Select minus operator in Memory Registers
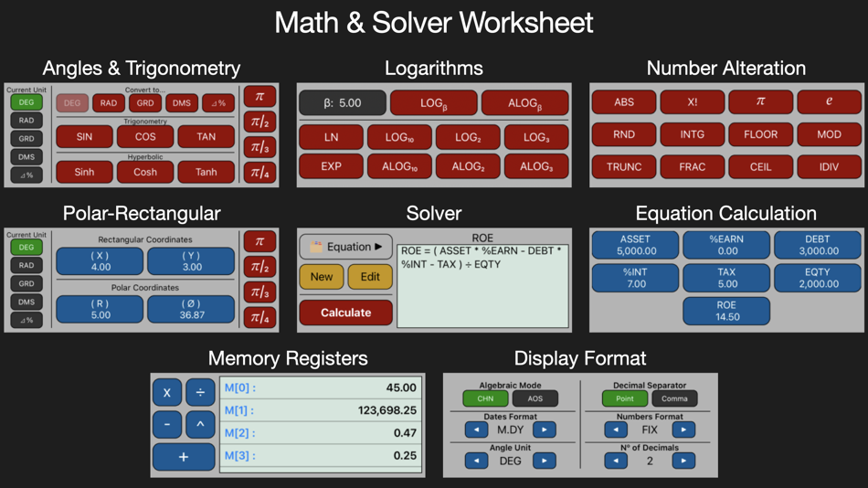This screenshot has width=868, height=488. click(167, 425)
